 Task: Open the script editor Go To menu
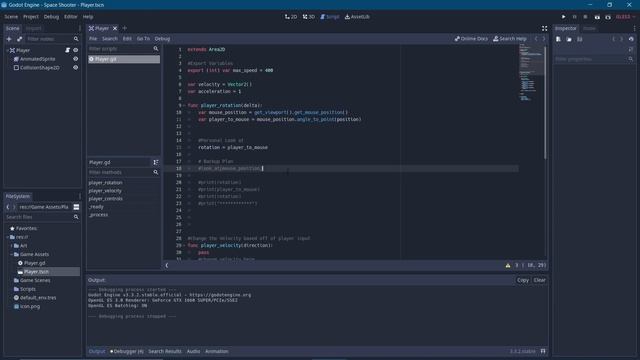[143, 39]
